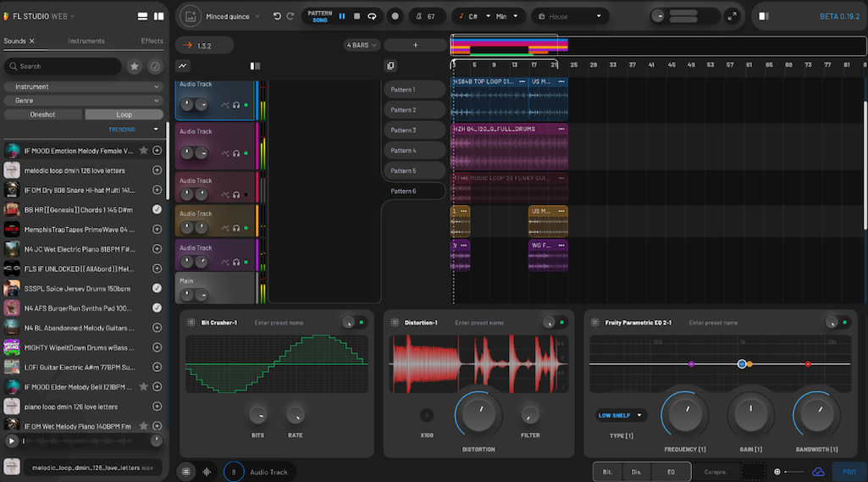This screenshot has height=482, width=868.
Task: Click the fullscreen expand icon
Action: pos(732,16)
